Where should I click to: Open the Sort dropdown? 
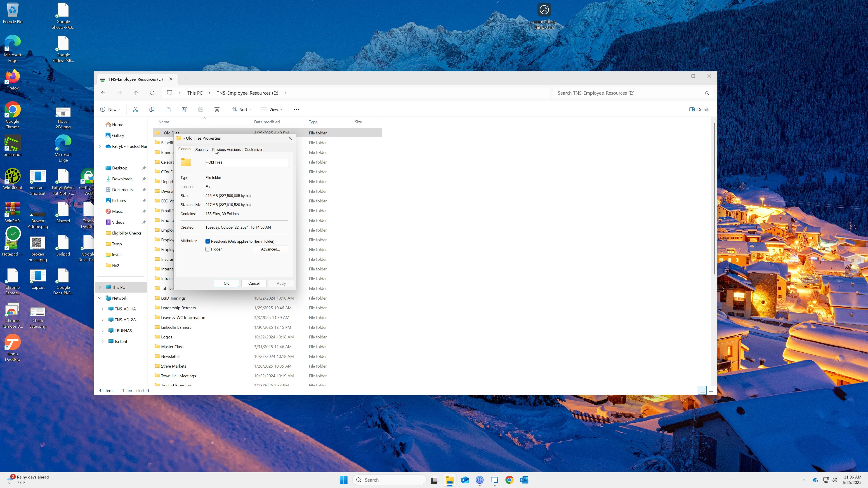point(242,109)
